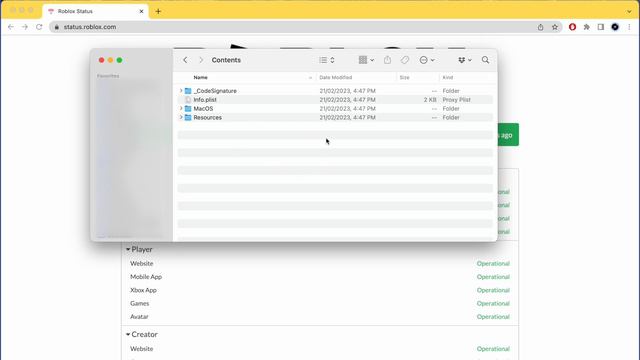Click the 2 KB size cell
Screen dimensions: 640x360
coord(430,100)
